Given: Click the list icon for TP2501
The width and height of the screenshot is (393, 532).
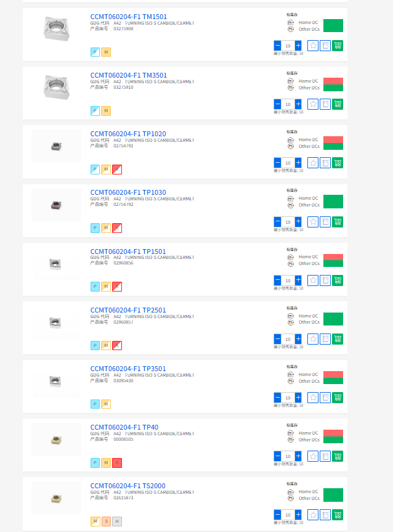Looking at the screenshot, I should (x=325, y=339).
